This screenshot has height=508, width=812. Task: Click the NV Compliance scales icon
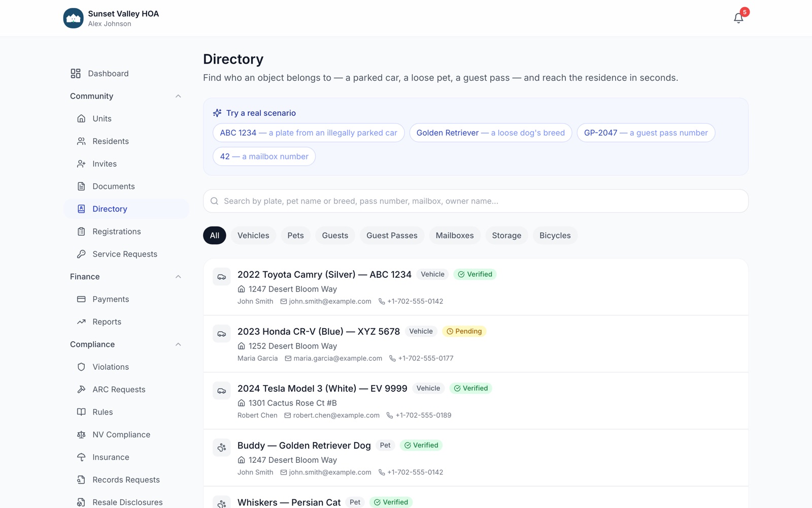click(81, 435)
